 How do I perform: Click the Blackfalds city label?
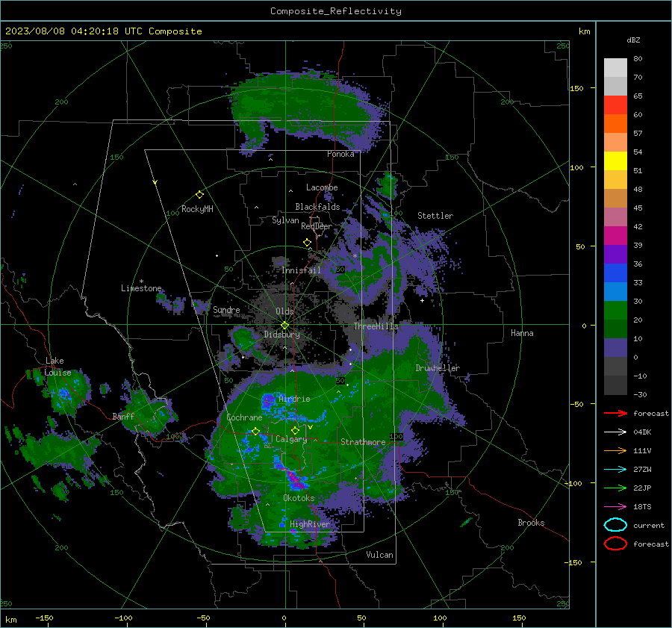pyautogui.click(x=317, y=207)
